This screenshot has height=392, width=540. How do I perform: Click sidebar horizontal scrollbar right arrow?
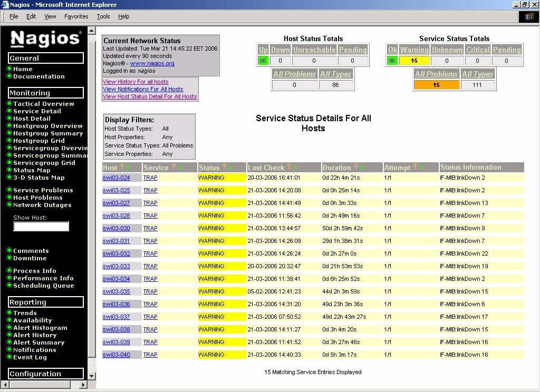tap(83, 385)
